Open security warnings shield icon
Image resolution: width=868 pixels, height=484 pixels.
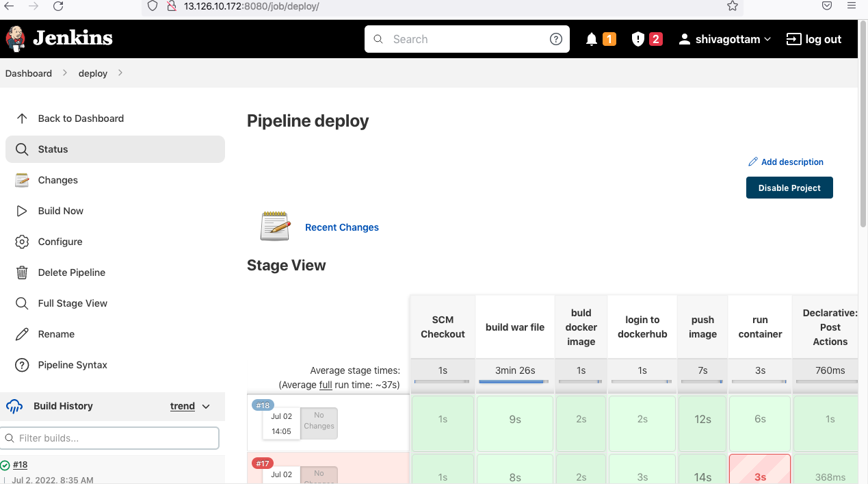638,39
